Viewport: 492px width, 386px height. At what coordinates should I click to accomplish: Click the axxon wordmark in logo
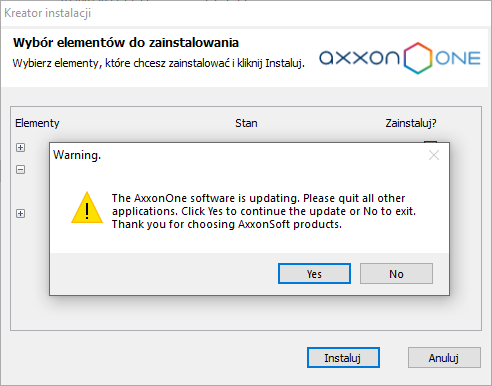(x=359, y=58)
